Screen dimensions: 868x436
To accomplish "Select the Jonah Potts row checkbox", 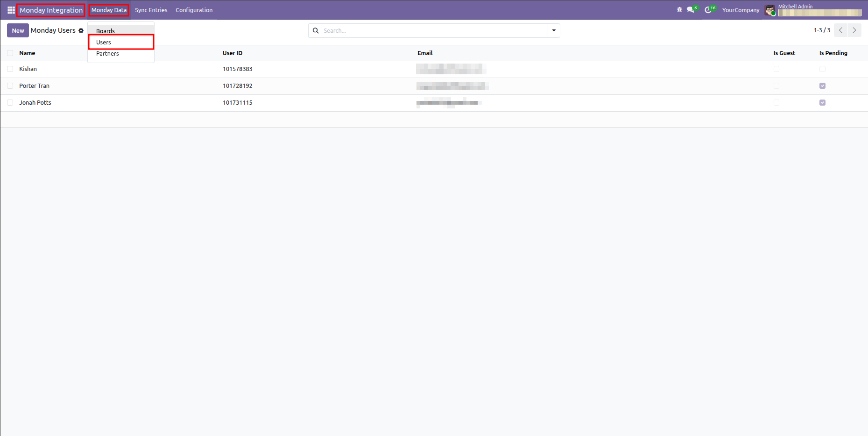I will pos(10,103).
